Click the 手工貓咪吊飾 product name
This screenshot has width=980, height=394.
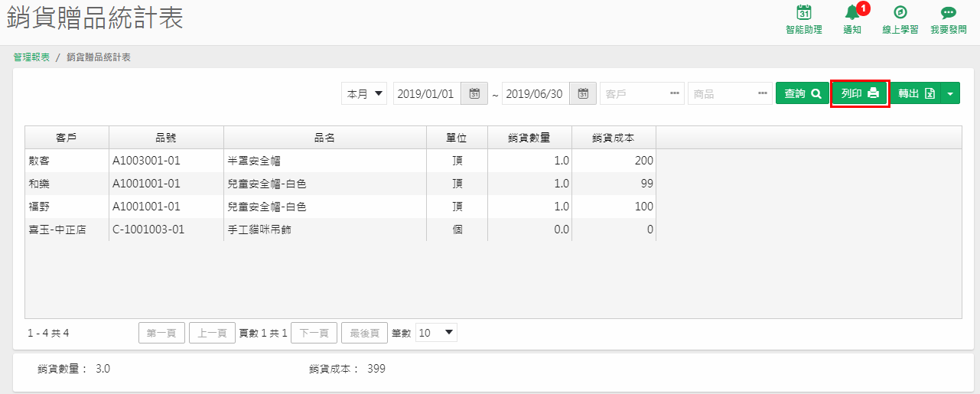(259, 230)
